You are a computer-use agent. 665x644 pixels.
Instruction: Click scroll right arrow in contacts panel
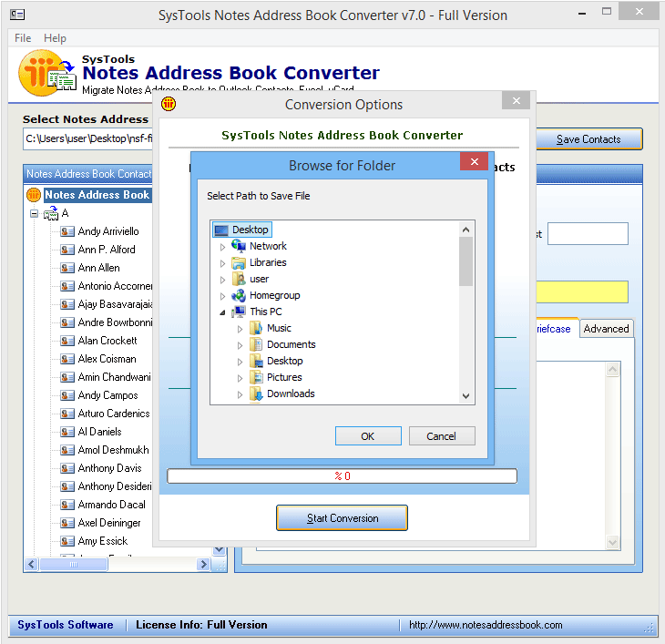tap(203, 564)
